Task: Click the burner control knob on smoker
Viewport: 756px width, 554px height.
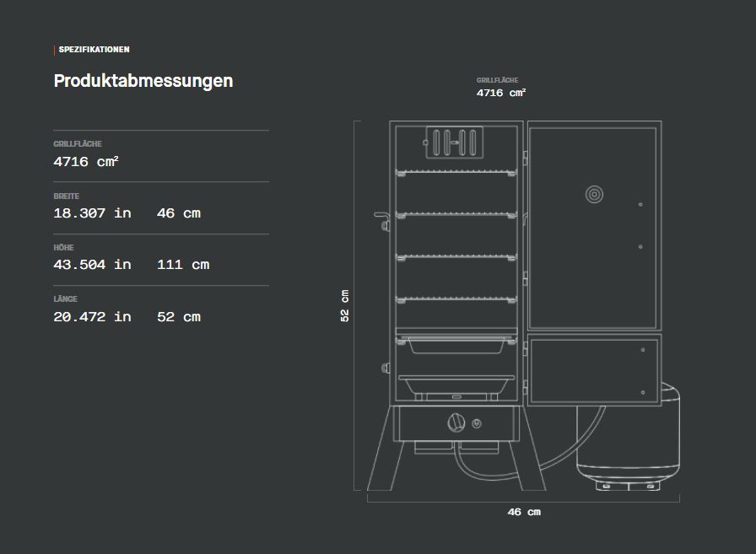Action: point(456,422)
